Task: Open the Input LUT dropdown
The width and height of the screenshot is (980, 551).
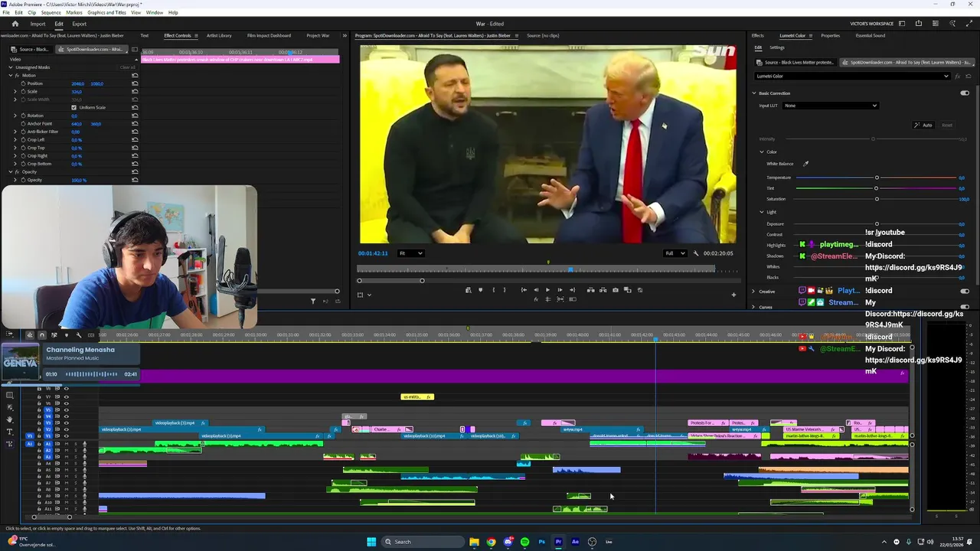Action: tap(831, 106)
